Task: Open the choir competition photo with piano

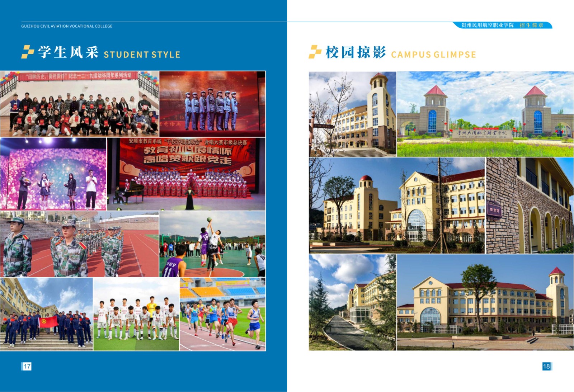Action: point(186,174)
